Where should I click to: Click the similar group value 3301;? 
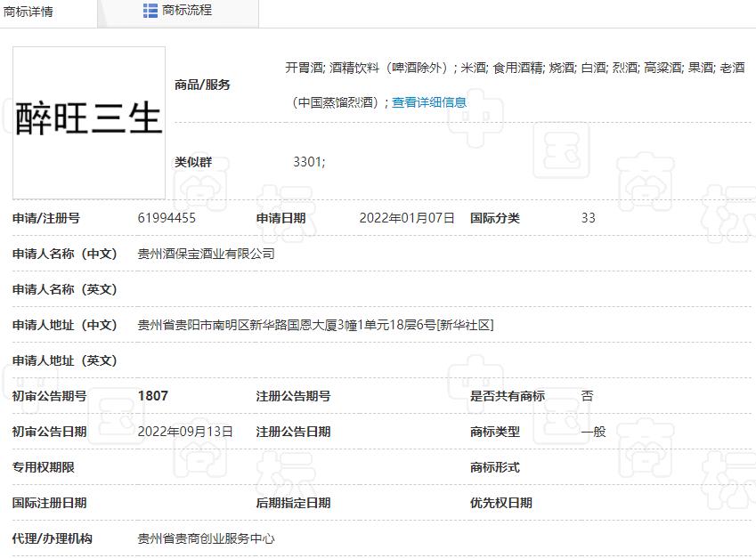point(309,162)
